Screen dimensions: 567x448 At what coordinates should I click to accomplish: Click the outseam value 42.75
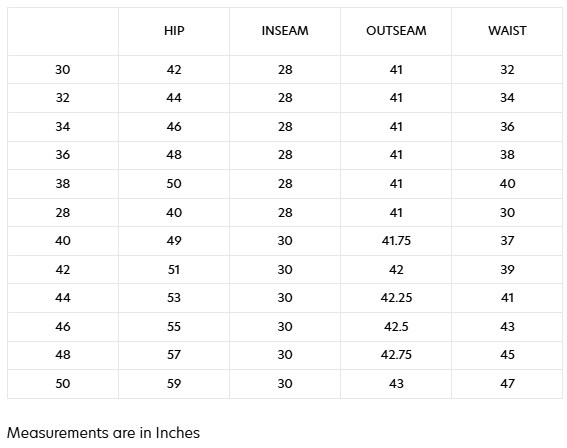pos(396,355)
